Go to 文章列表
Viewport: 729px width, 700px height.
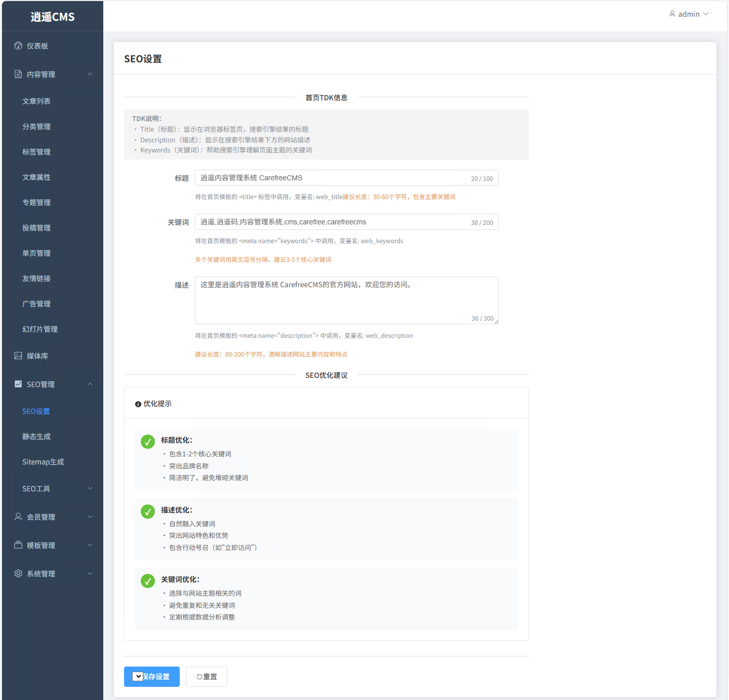(53, 101)
